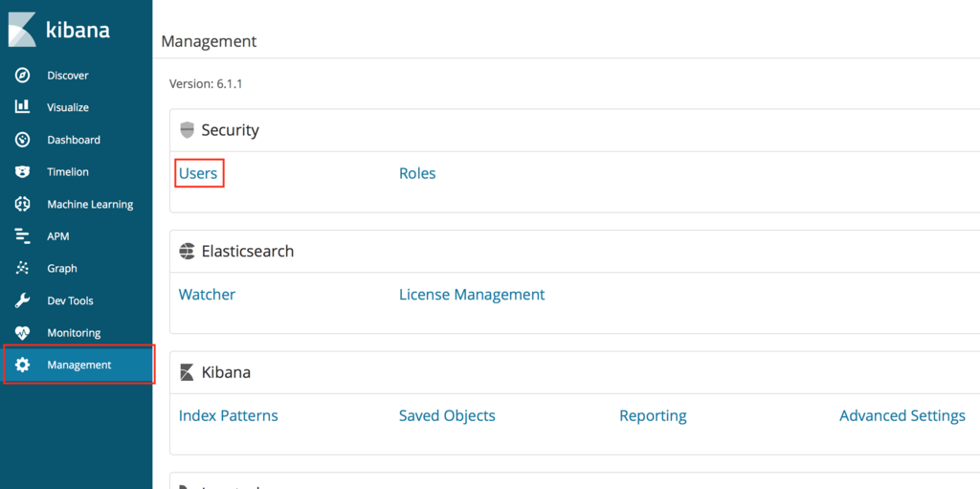Click the Kibana logo icon
The image size is (980, 489).
click(23, 29)
